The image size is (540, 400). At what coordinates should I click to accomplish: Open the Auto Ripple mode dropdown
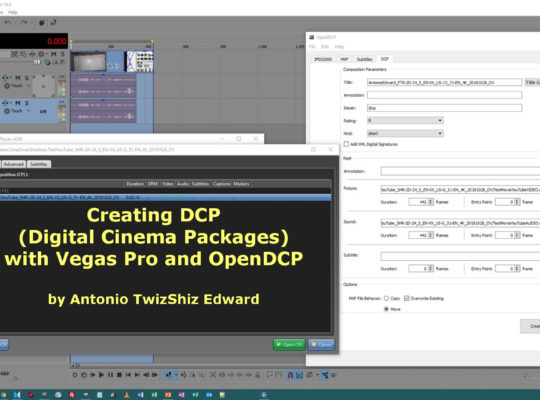pos(316,375)
